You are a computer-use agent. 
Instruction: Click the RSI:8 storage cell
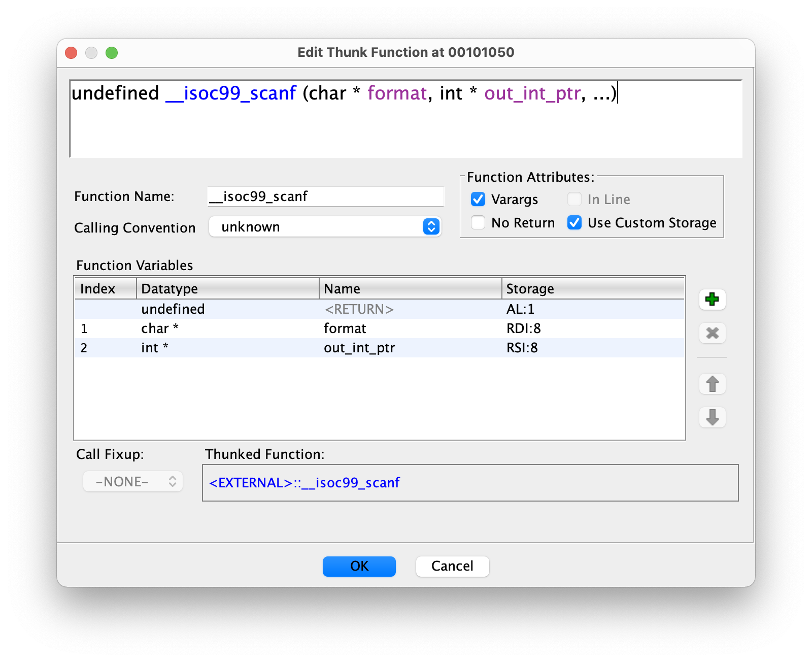(x=522, y=348)
